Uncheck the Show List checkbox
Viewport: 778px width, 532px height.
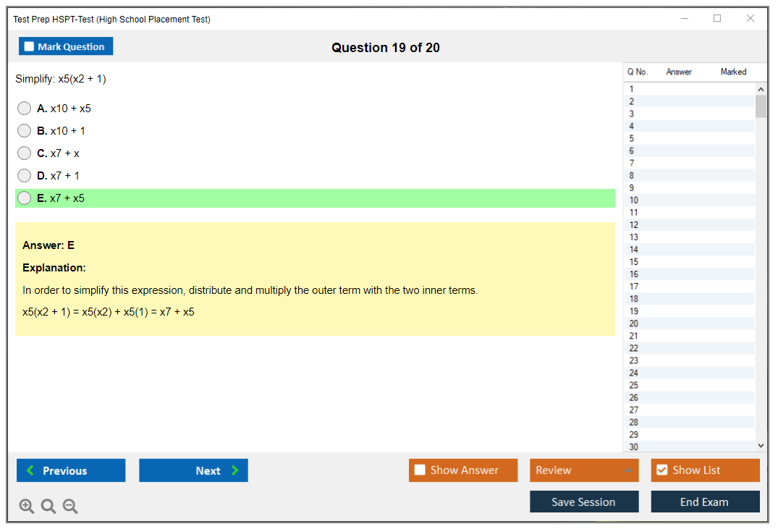pyautogui.click(x=661, y=470)
